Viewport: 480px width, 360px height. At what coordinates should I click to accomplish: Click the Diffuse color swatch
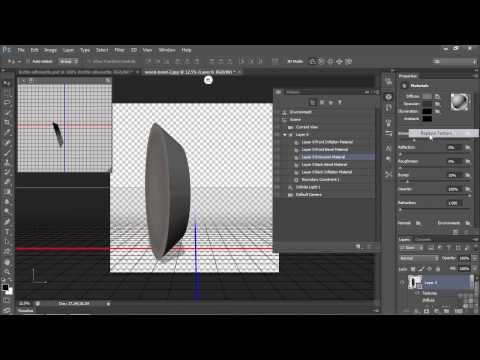pyautogui.click(x=427, y=96)
